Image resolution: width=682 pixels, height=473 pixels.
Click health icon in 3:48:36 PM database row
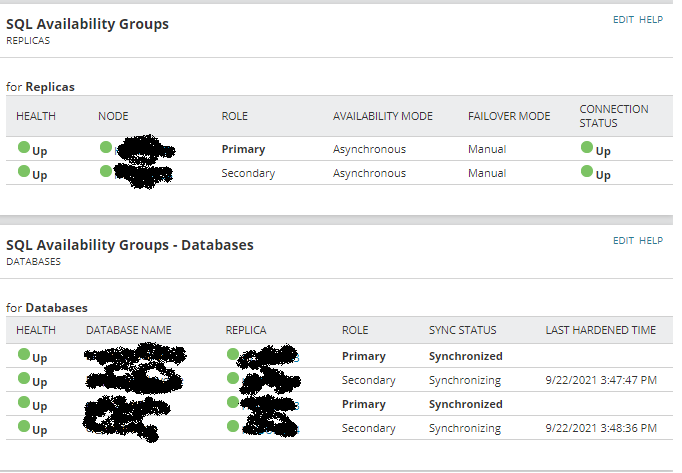click(x=24, y=426)
